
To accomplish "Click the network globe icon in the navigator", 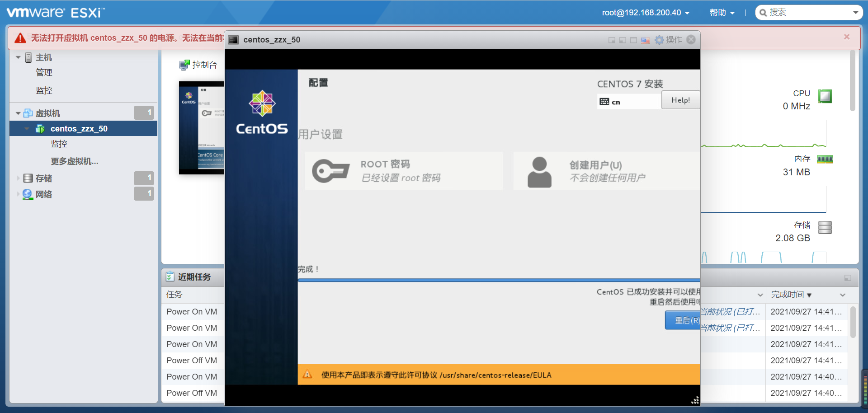I will [x=28, y=194].
